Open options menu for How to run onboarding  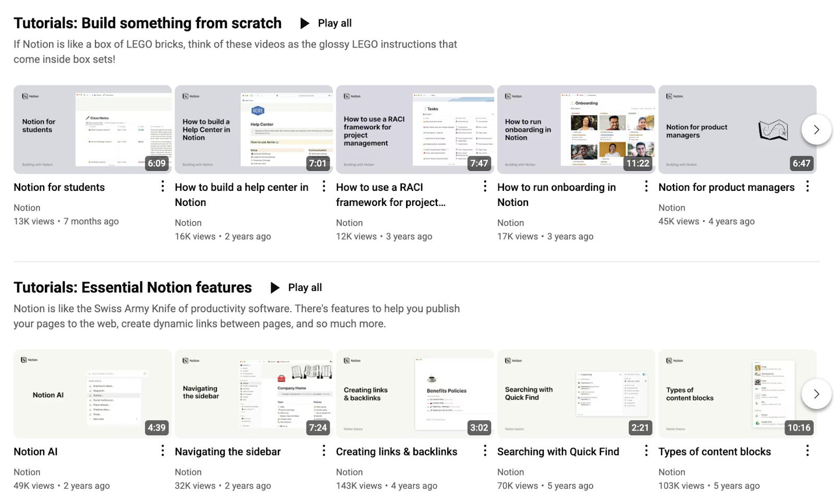(x=646, y=186)
